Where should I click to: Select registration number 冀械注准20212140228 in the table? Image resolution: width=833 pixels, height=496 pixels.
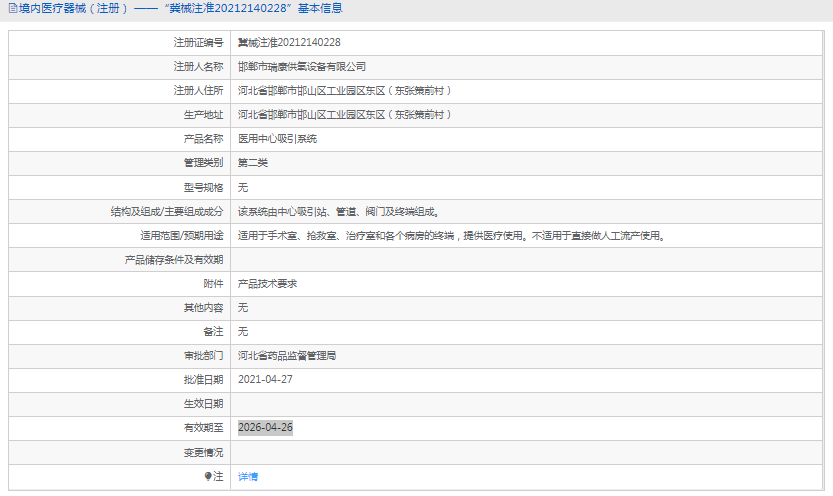(289, 42)
